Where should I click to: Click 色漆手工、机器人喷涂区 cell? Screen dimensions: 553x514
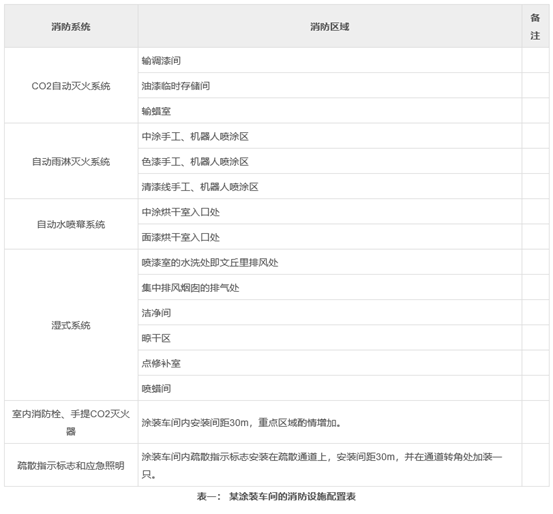[330, 162]
